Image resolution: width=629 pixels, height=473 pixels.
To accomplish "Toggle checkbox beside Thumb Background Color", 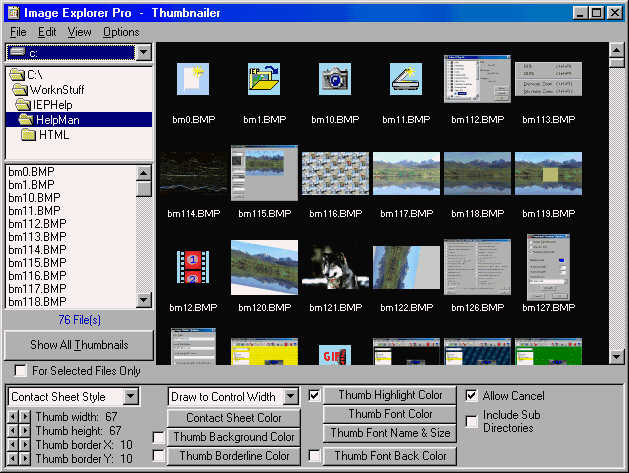I will pyautogui.click(x=159, y=437).
